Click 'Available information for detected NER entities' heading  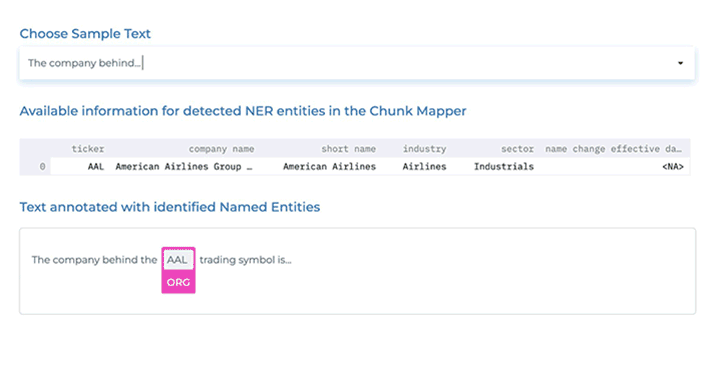point(243,111)
